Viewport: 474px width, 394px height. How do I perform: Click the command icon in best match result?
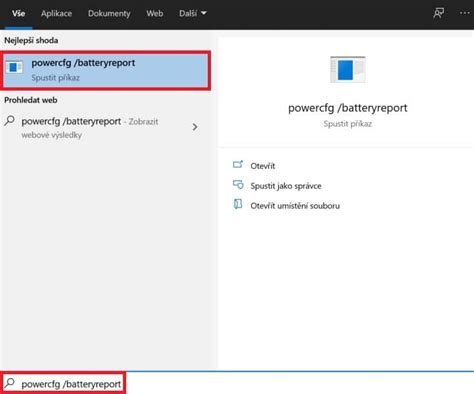click(15, 67)
